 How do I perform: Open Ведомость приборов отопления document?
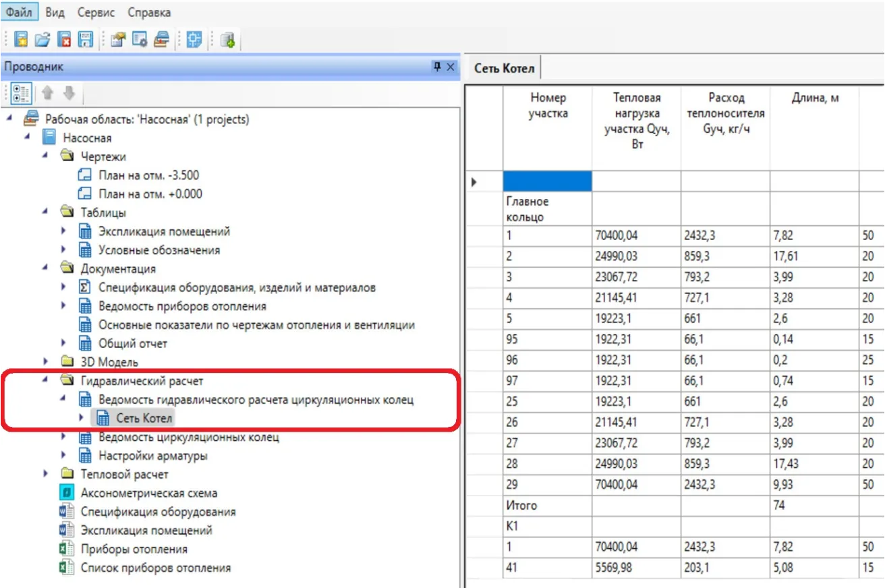coord(182,306)
